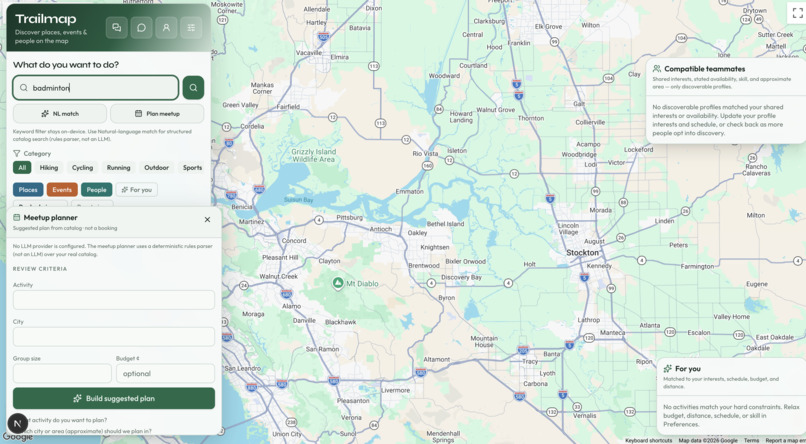The width and height of the screenshot is (806, 444).
Task: Click the Group size input field
Action: (62, 374)
